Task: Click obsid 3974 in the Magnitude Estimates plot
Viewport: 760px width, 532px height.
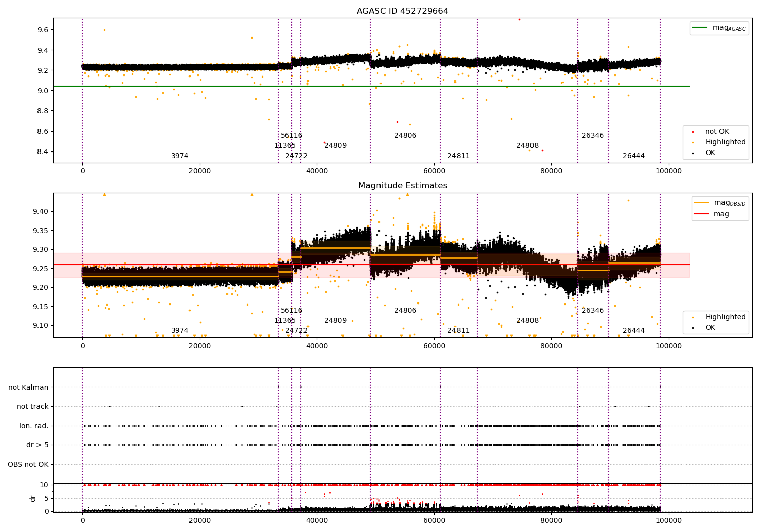Action: (180, 331)
